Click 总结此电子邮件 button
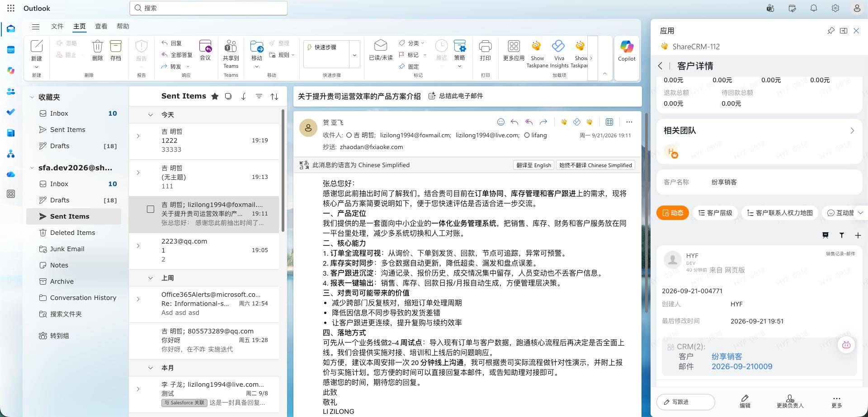Image resolution: width=868 pixels, height=417 pixels. tap(456, 96)
